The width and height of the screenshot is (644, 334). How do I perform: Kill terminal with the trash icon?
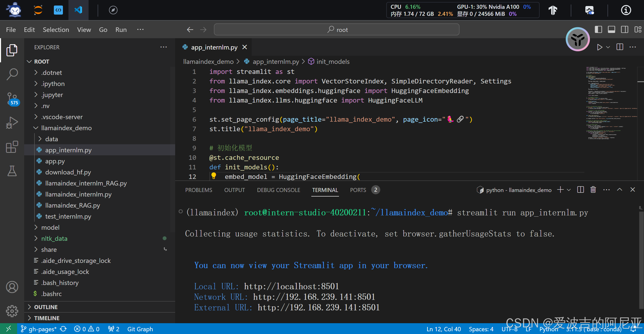click(x=593, y=190)
